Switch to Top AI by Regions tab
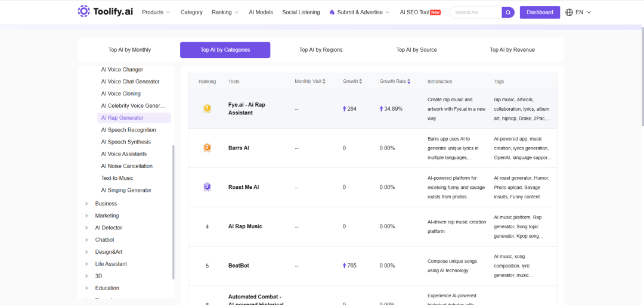 point(321,49)
